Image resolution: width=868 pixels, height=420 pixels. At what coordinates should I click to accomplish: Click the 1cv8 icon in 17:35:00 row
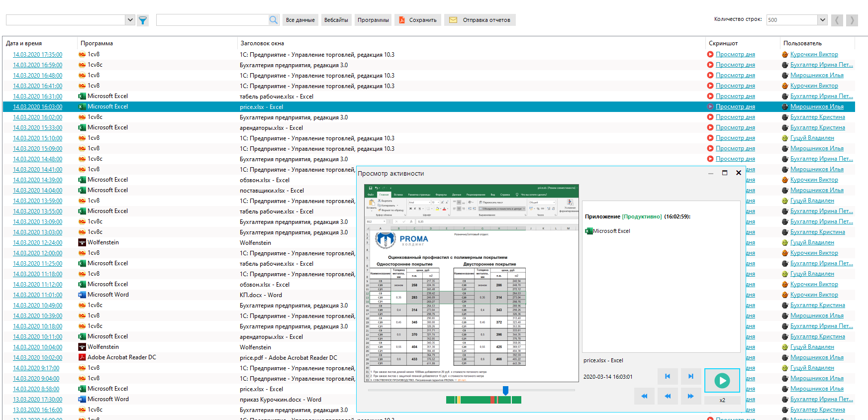coord(82,54)
